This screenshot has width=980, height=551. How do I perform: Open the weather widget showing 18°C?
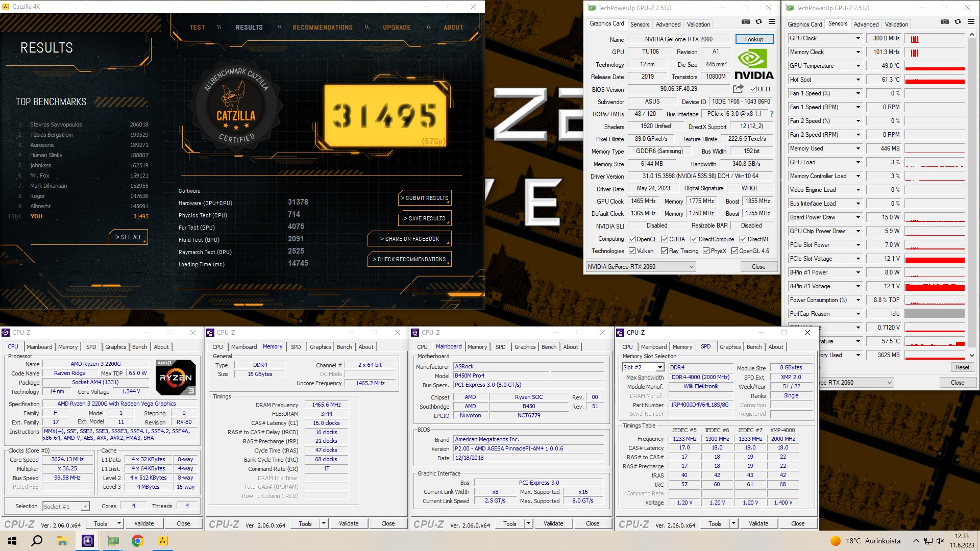865,541
